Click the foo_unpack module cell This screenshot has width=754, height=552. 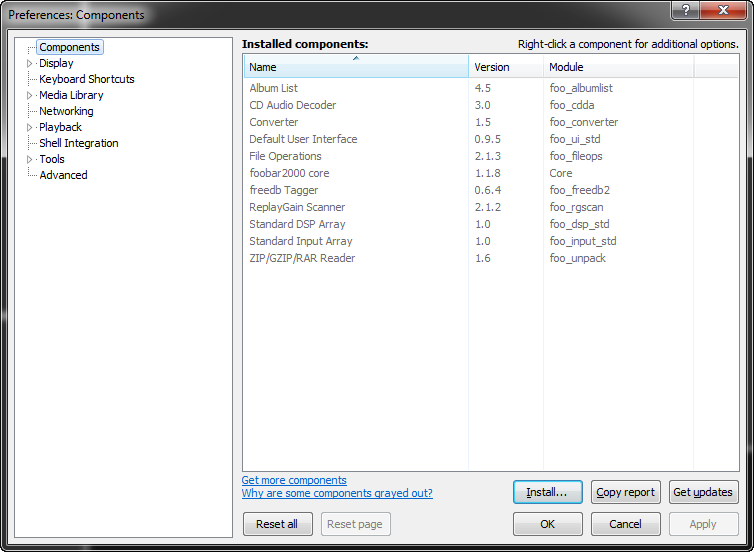578,258
